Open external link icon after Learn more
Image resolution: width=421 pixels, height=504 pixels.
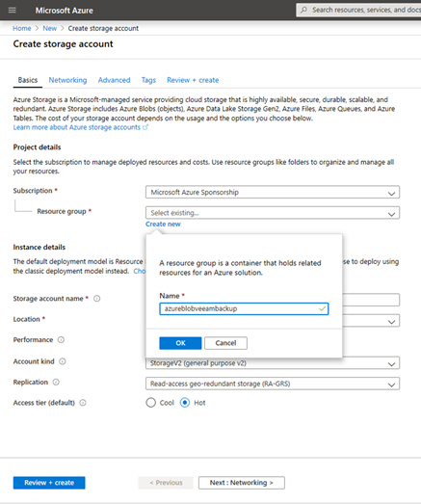pyautogui.click(x=145, y=127)
